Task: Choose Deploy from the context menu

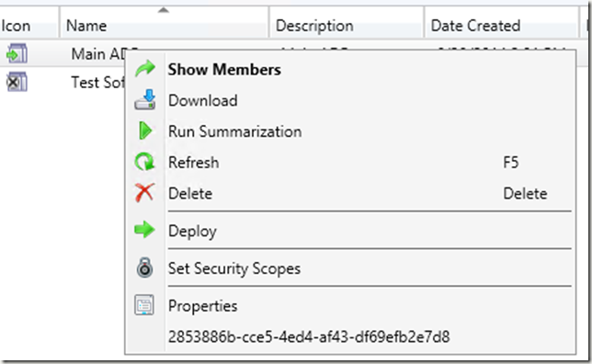Action: (x=192, y=231)
